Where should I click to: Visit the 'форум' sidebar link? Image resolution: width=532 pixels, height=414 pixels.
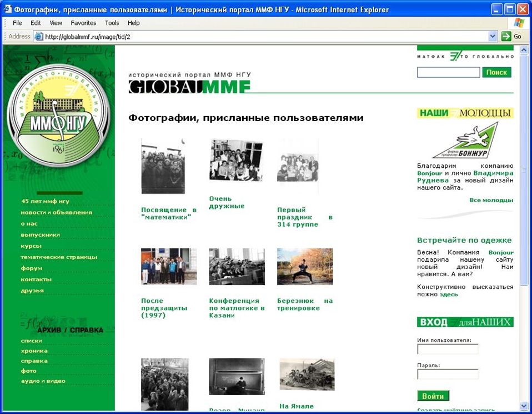coord(32,268)
